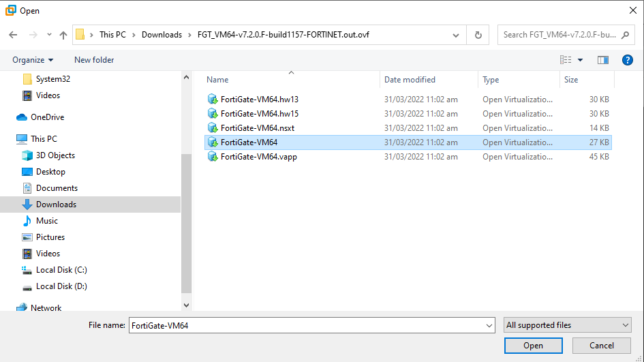Select FortiGate-VM64 file row
This screenshot has height=362, width=644.
pos(408,142)
